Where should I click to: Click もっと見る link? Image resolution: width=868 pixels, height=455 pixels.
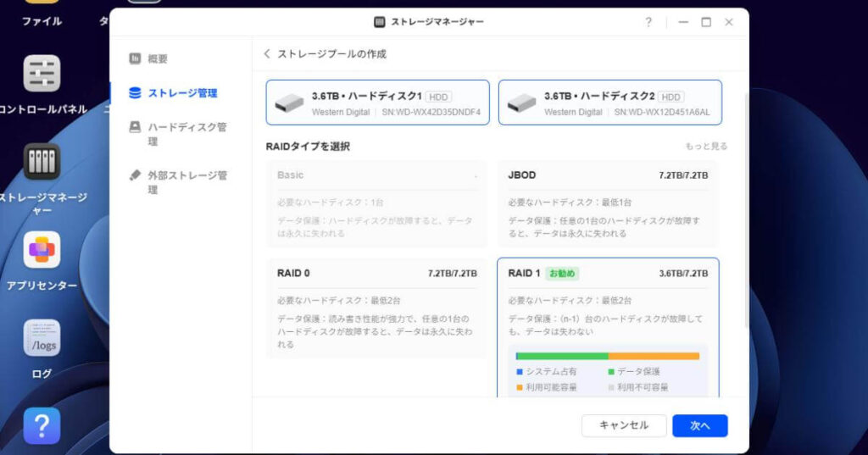[706, 146]
